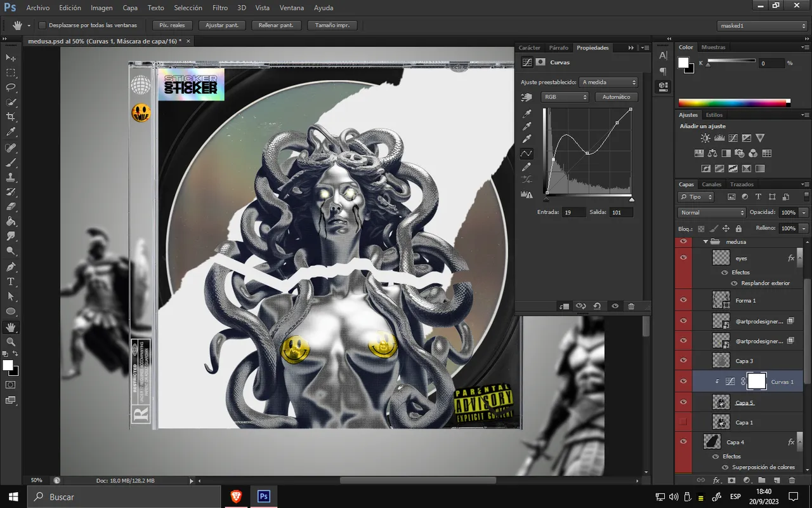Screen dimensions: 812x508
Task: Click the trash icon in Properties panel
Action: [631, 306]
